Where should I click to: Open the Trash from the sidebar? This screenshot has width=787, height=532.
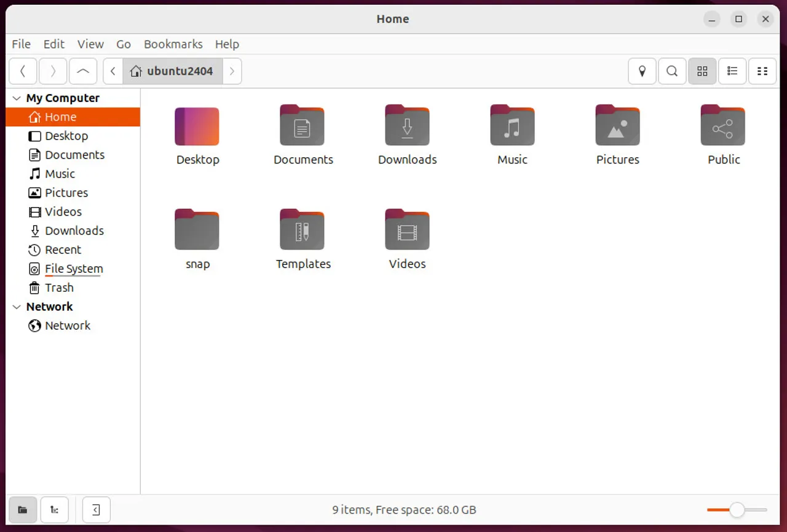tap(59, 288)
